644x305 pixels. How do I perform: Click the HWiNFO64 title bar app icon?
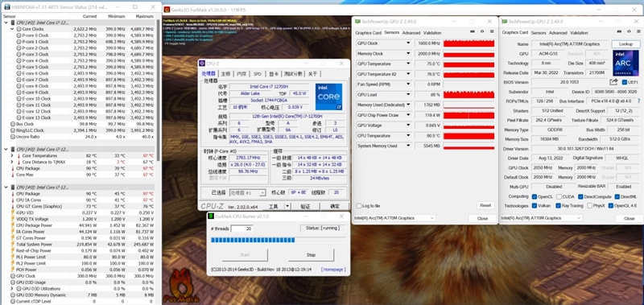pos(7,7)
